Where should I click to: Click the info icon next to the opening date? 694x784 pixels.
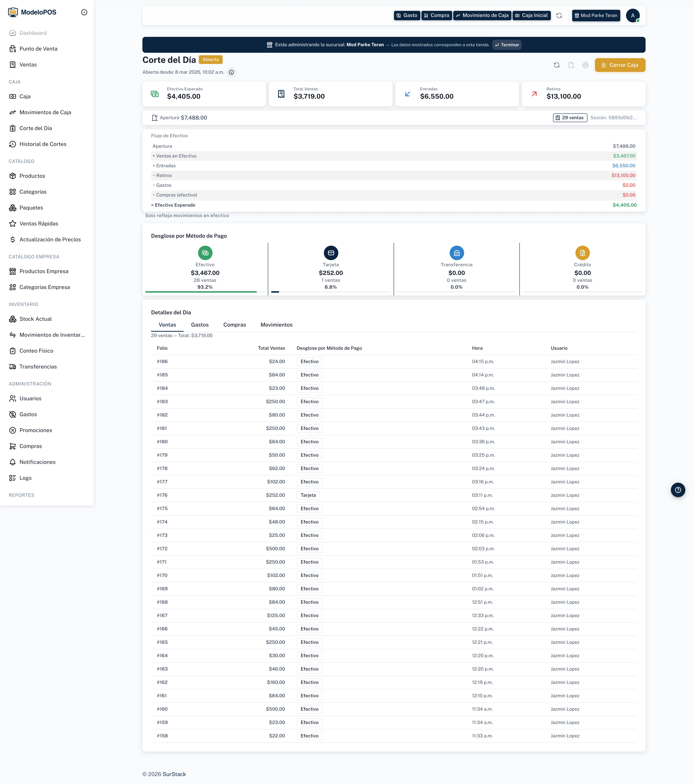pos(231,72)
